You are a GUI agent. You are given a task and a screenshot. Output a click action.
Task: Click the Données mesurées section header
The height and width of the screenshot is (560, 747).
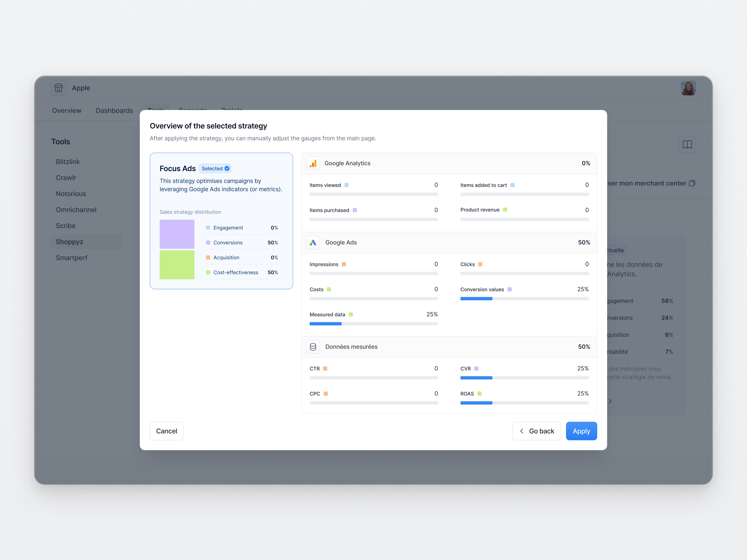pos(449,347)
